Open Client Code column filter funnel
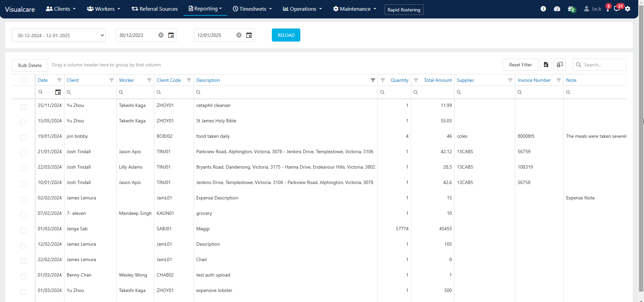 click(x=189, y=80)
